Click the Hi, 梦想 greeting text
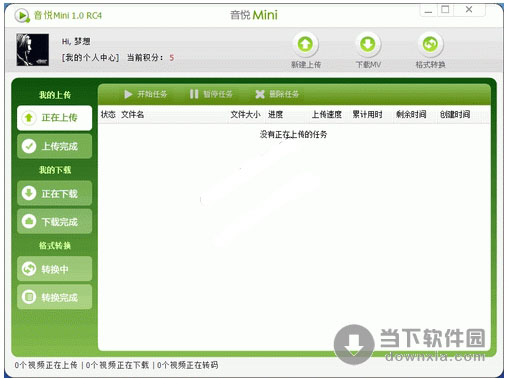This screenshot has height=379, width=509. tap(76, 41)
